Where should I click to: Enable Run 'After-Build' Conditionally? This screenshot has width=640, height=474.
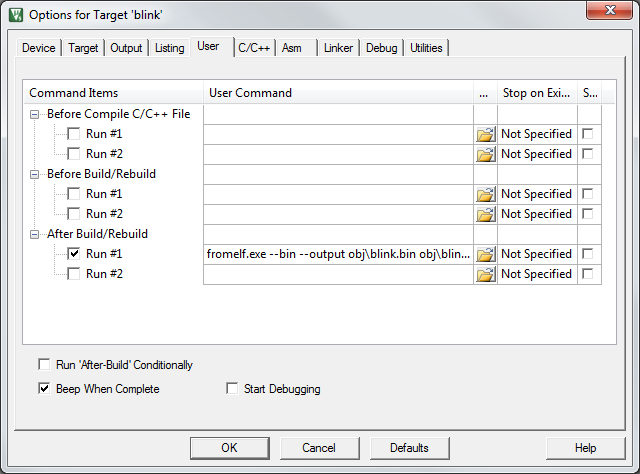(x=44, y=364)
